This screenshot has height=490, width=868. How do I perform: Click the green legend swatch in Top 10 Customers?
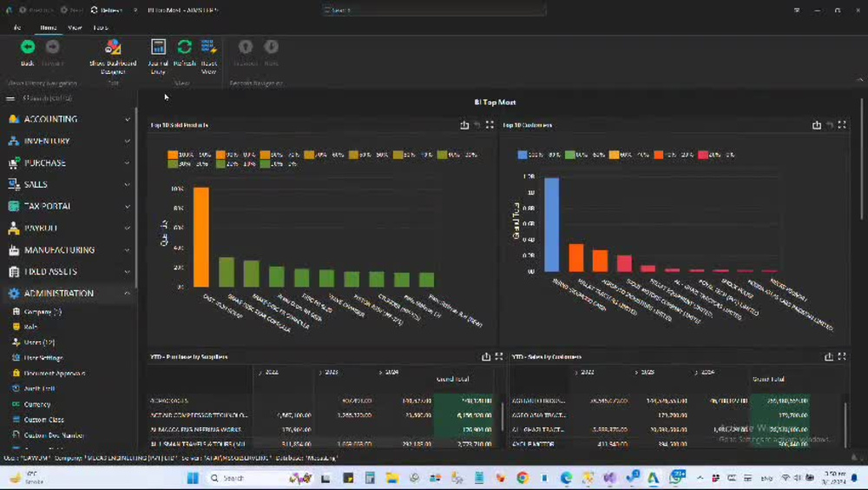[569, 155]
